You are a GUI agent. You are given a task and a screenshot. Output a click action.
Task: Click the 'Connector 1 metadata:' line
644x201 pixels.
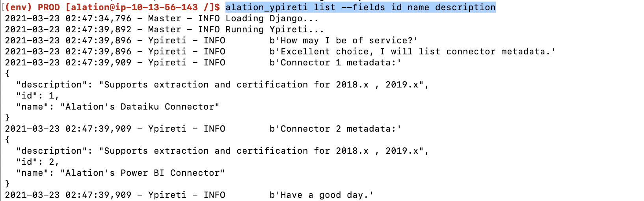pos(335,63)
